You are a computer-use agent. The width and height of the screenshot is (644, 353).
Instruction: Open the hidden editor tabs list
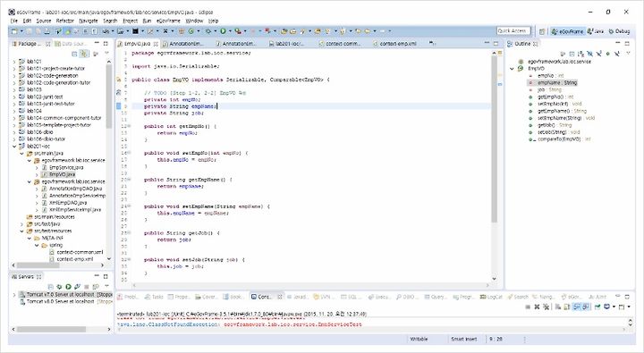432,43
